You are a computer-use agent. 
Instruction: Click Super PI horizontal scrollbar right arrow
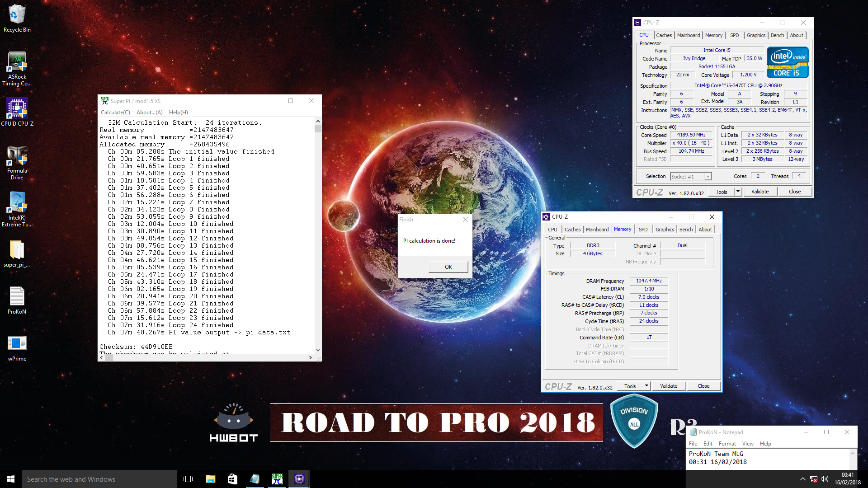pos(310,358)
